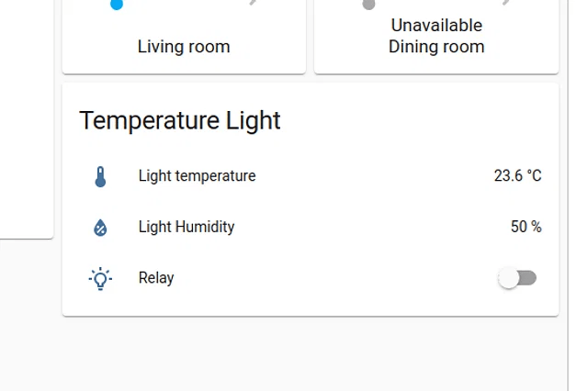The width and height of the screenshot is (588, 391).
Task: Click the blank area below the Temperature Light card
Action: point(310,353)
